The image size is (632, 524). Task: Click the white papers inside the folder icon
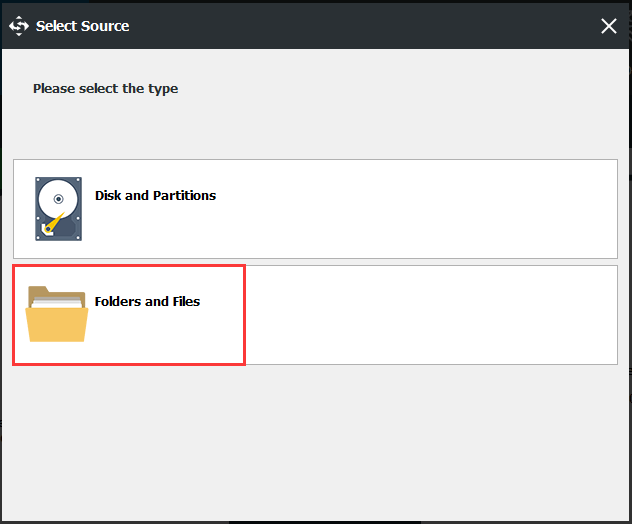[x=56, y=302]
